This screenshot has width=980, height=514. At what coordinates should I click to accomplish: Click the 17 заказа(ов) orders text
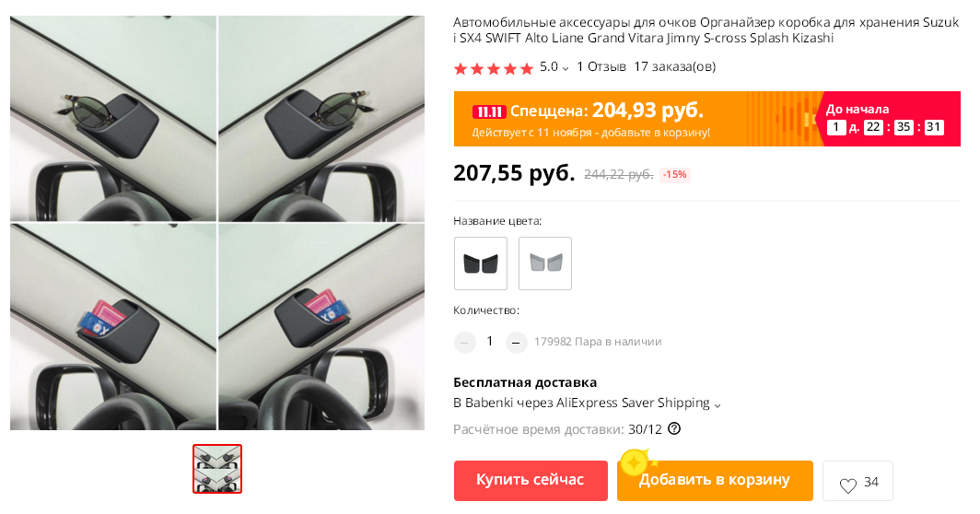[675, 67]
